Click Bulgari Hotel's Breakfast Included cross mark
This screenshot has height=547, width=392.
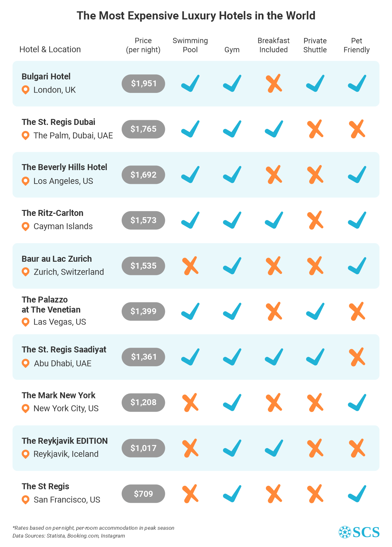[x=274, y=83]
